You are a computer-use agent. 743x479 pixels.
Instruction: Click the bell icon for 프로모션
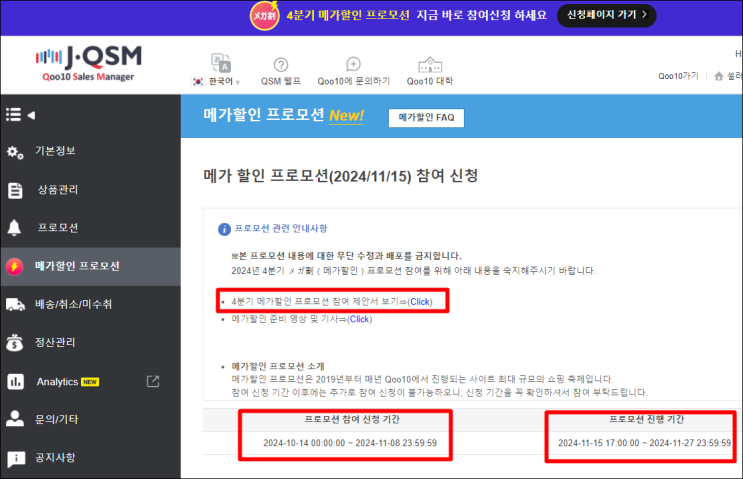14,228
